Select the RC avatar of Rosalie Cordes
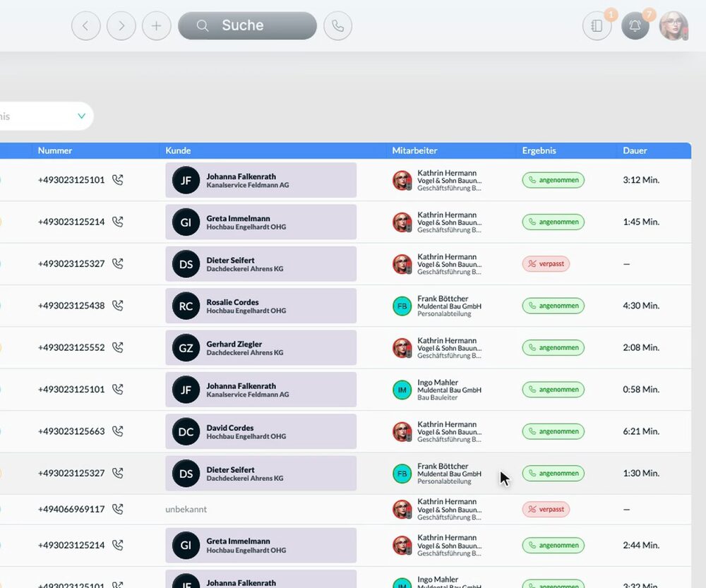 (x=186, y=306)
